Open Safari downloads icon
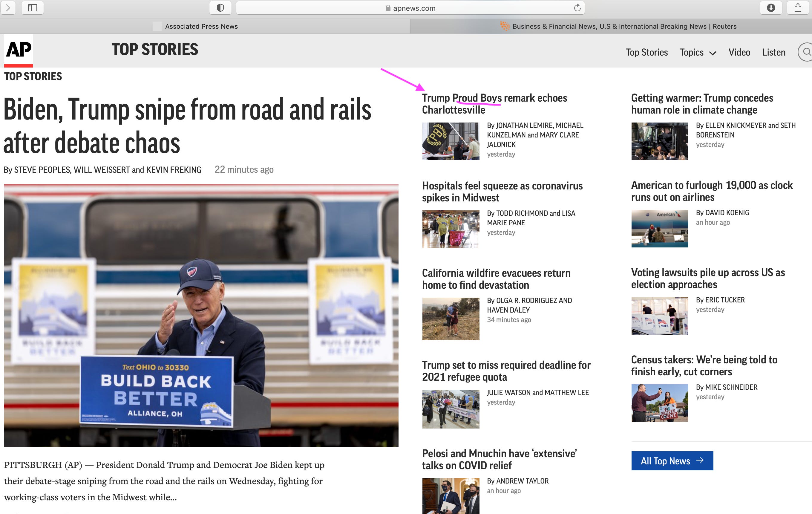 [x=770, y=8]
